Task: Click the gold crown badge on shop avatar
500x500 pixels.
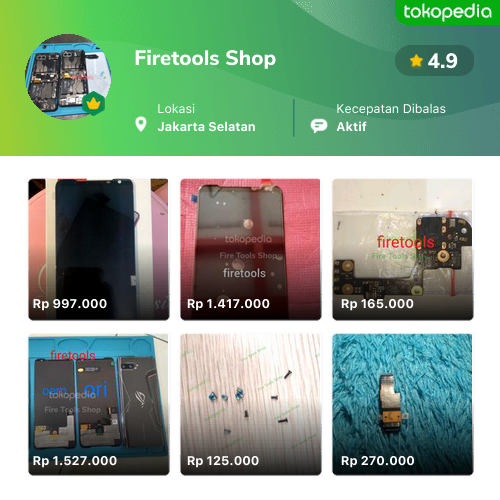Action: 94,103
